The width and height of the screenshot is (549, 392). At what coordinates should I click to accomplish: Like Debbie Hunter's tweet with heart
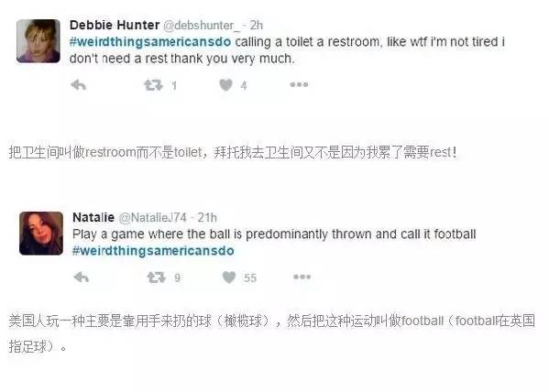coord(225,85)
